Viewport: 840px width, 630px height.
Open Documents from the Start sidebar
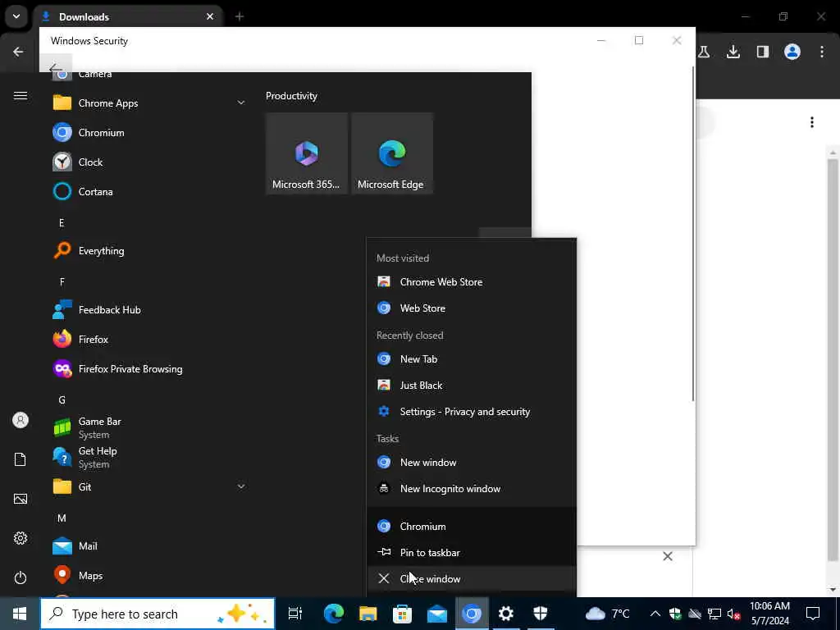pos(21,459)
